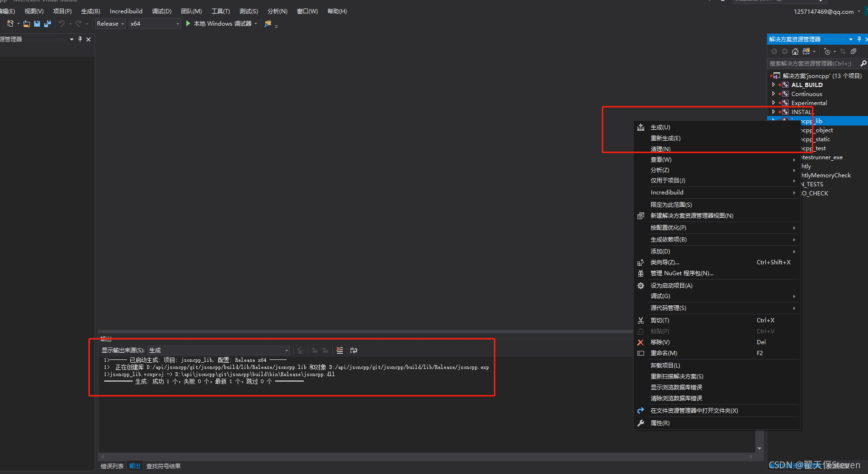This screenshot has width=868, height=474.
Task: Expand the Continuous project node
Action: tap(773, 94)
